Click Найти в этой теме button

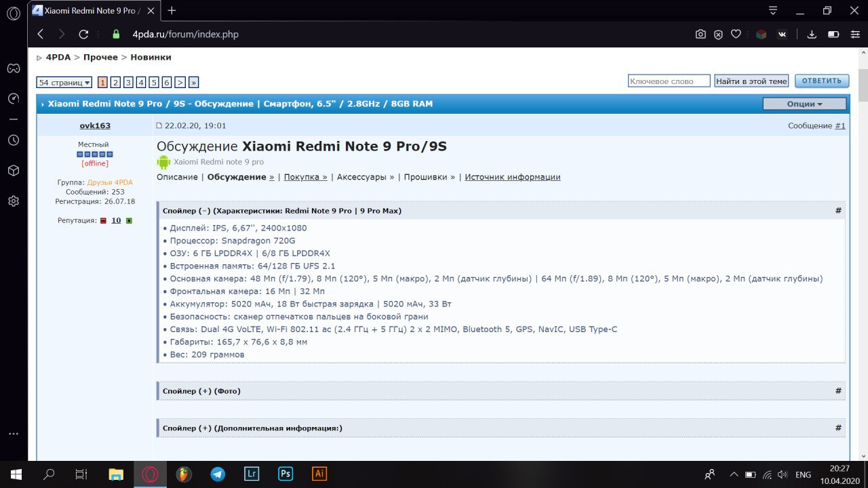[x=751, y=81]
